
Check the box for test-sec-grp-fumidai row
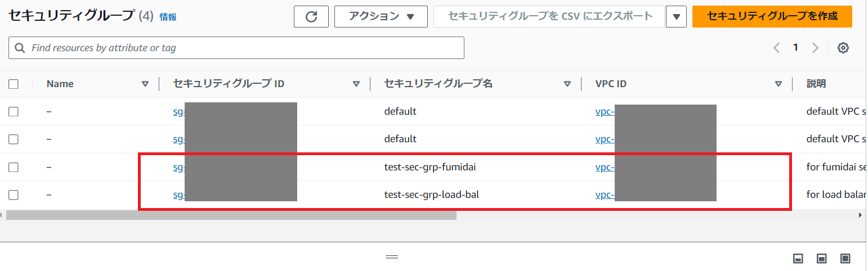click(14, 167)
